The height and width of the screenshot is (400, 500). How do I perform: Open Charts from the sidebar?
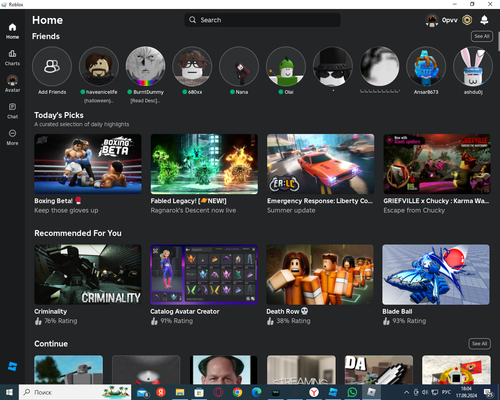12,57
